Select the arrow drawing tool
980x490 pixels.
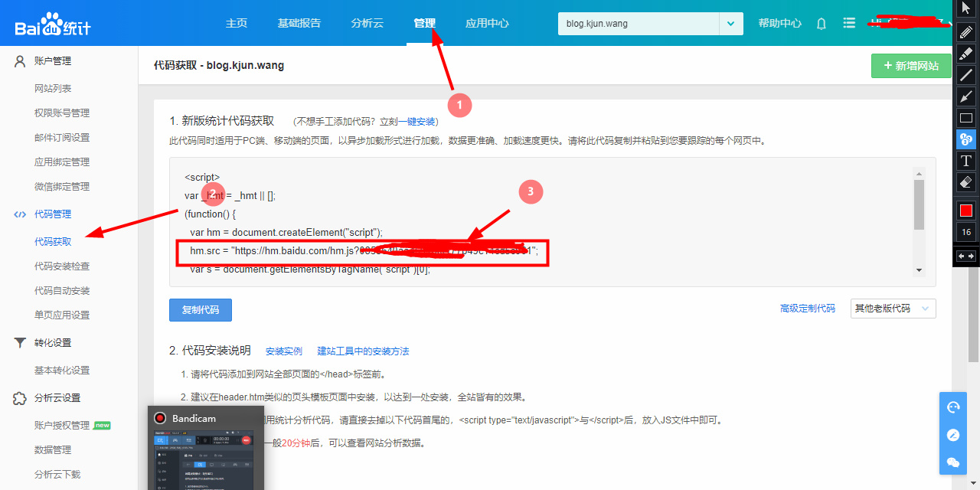[x=966, y=96]
